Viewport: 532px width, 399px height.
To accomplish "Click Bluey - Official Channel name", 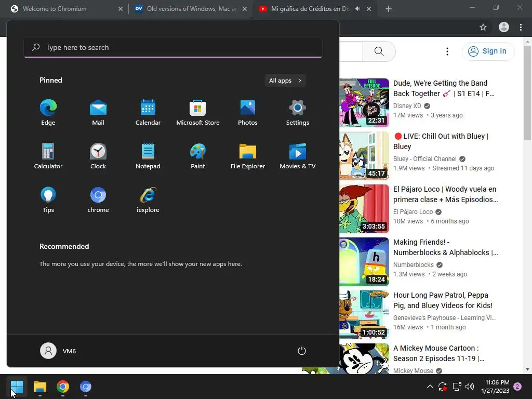I will click(425, 159).
